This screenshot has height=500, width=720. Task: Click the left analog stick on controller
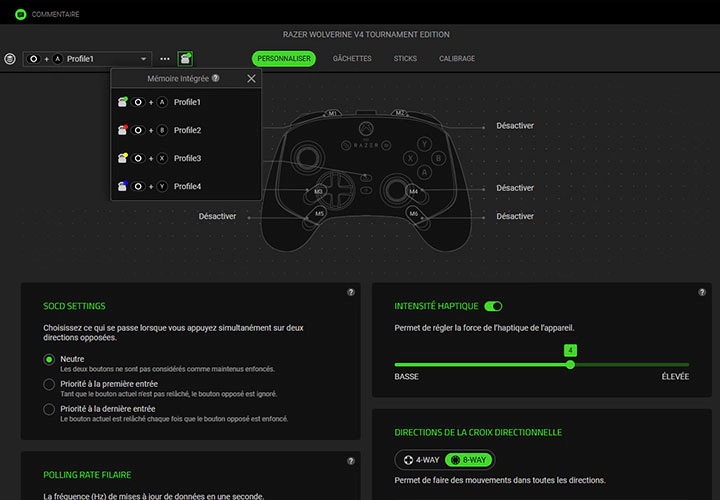pos(307,158)
